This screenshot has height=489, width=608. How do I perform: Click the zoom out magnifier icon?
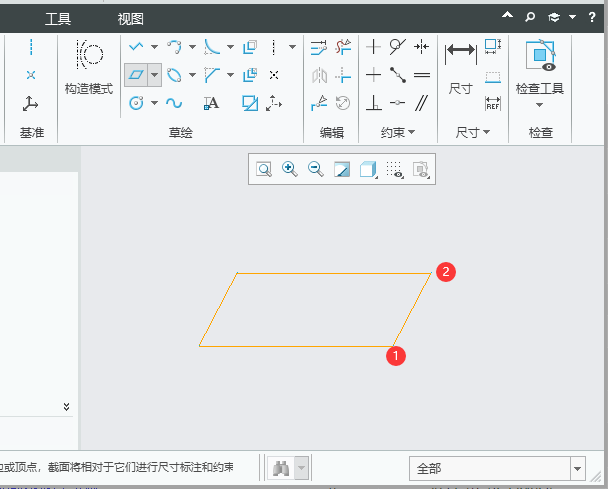click(x=316, y=170)
